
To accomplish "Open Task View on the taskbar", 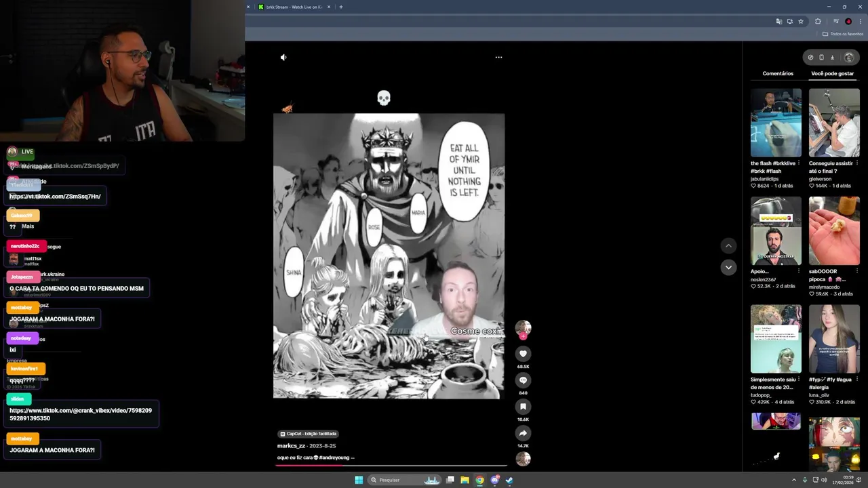I will [450, 480].
